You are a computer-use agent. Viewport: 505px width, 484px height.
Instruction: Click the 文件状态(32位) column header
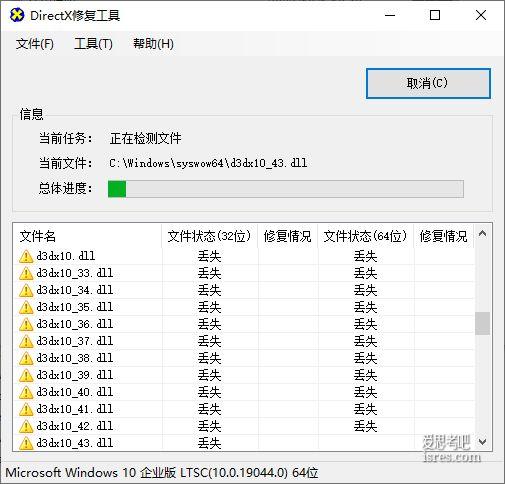click(x=209, y=236)
